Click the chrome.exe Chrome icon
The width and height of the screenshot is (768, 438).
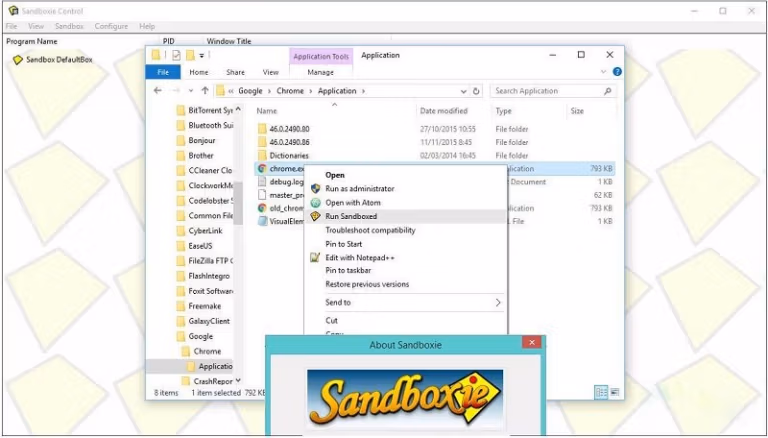(x=262, y=169)
